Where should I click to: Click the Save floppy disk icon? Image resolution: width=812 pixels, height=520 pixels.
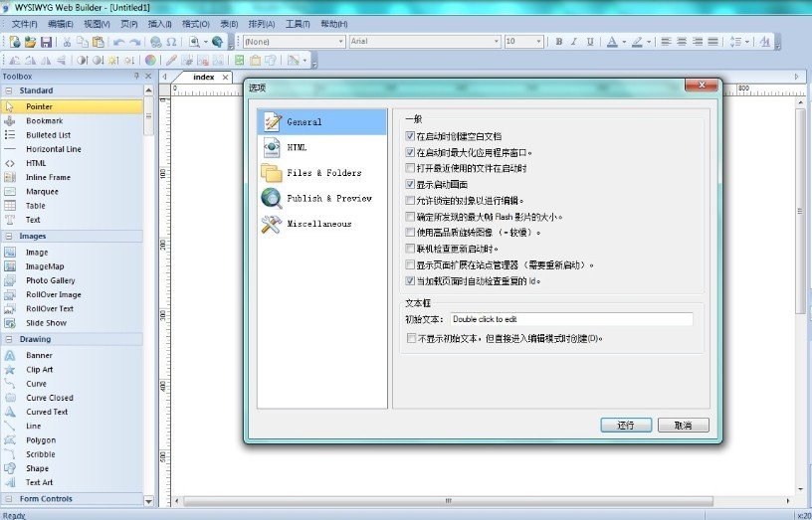tap(46, 42)
